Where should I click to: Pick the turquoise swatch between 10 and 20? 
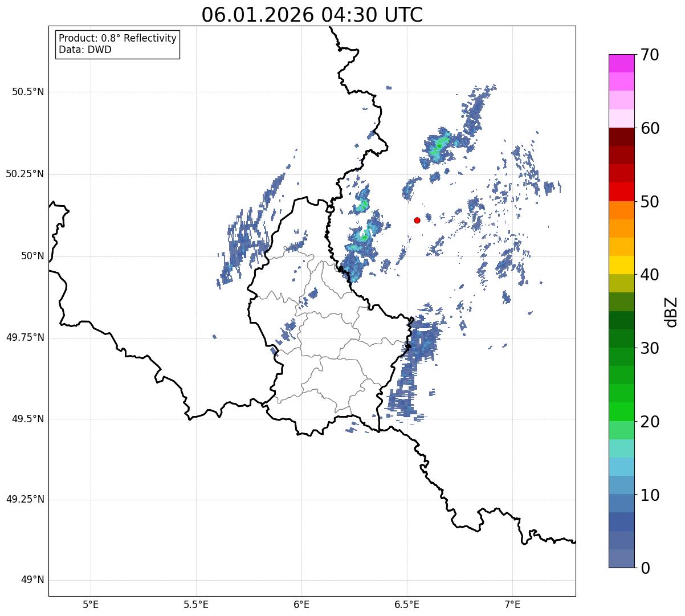pos(622,448)
